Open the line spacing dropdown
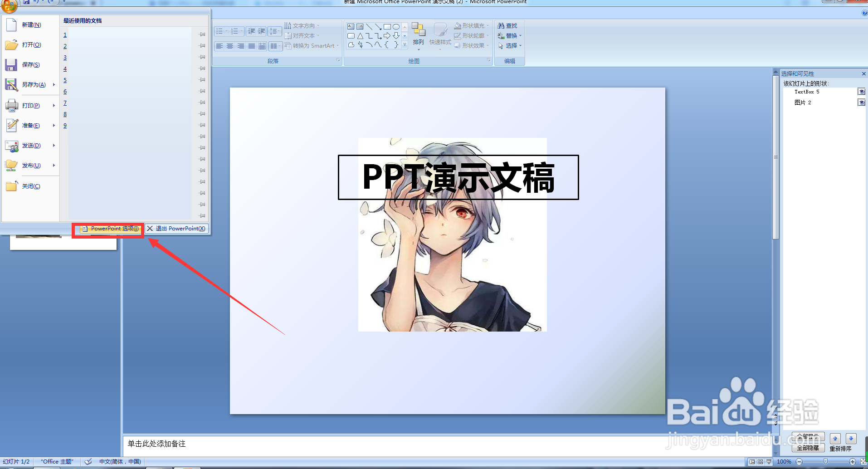 [275, 31]
